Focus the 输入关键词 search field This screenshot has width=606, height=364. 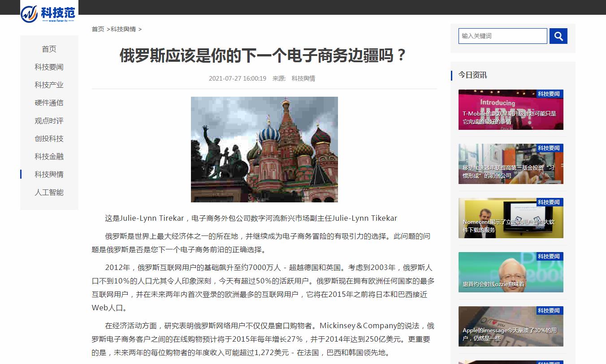click(x=502, y=36)
